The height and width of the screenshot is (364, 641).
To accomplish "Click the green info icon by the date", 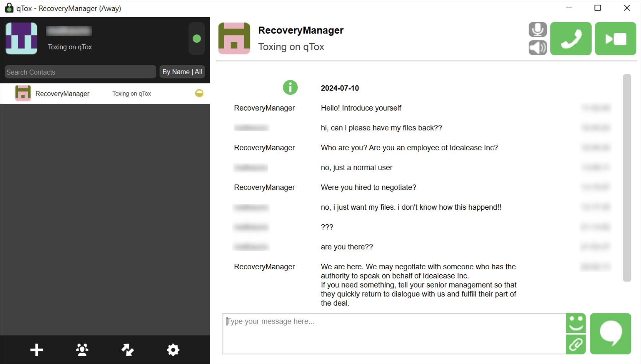I will (x=290, y=88).
